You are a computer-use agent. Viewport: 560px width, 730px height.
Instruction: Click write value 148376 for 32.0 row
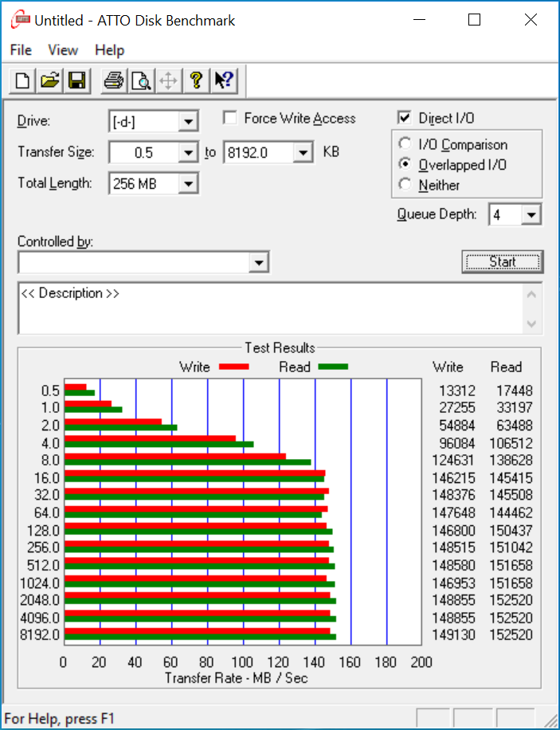pos(454,494)
